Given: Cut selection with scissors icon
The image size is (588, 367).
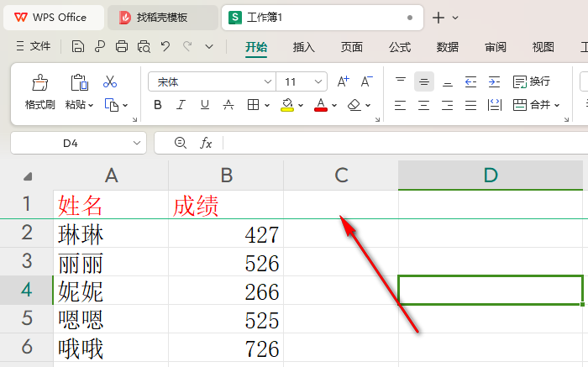Looking at the screenshot, I should (110, 81).
